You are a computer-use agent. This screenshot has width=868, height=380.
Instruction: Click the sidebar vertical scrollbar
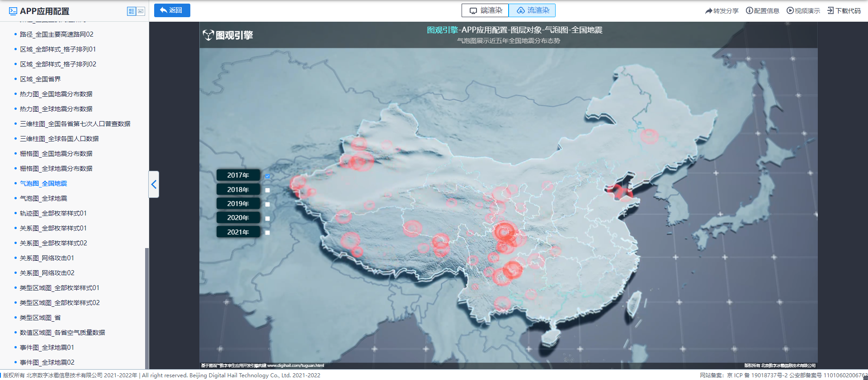146,307
